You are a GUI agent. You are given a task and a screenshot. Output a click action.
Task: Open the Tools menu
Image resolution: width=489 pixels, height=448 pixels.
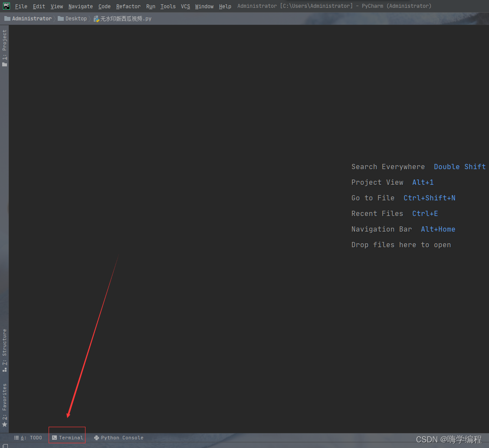(x=168, y=6)
